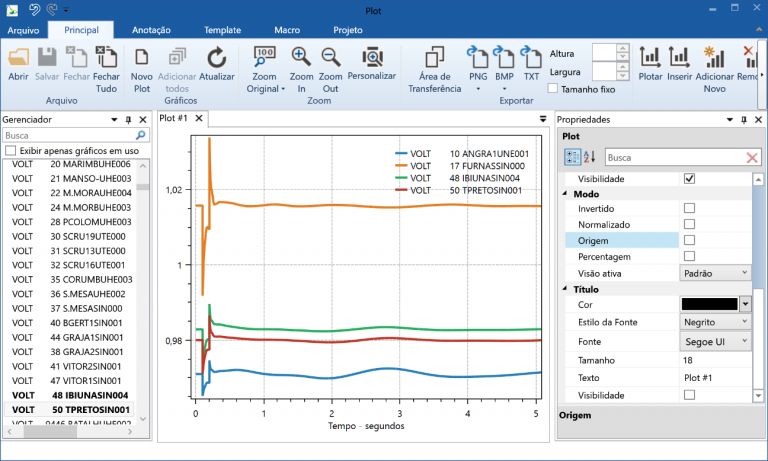
Task: Click the black Cor color swatch
Action: [709, 304]
